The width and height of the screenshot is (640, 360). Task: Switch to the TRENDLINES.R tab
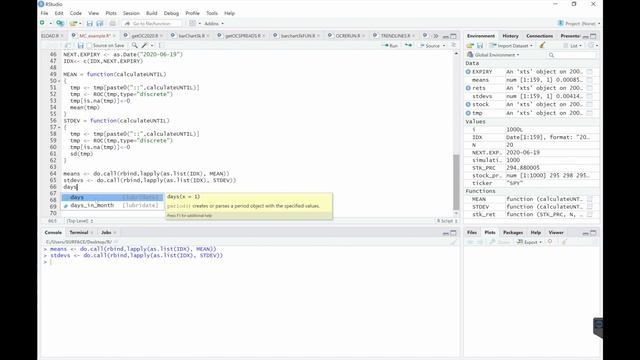pyautogui.click(x=395, y=36)
